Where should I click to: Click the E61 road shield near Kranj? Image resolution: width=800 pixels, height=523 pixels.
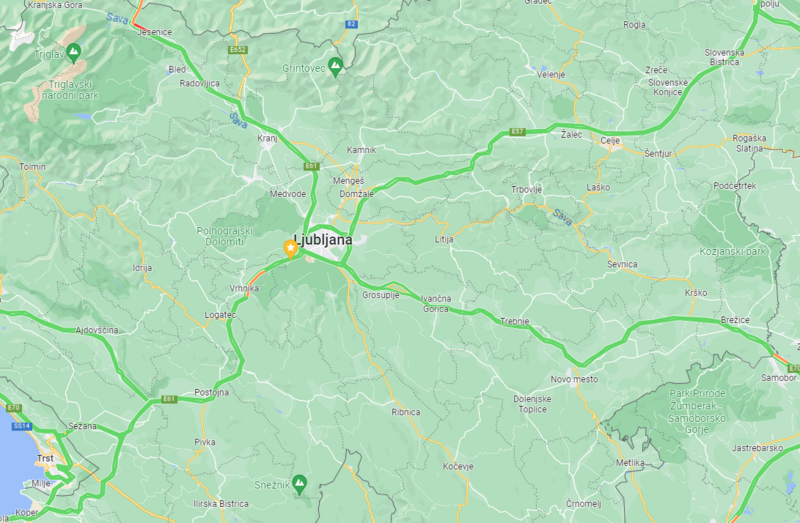[311, 166]
